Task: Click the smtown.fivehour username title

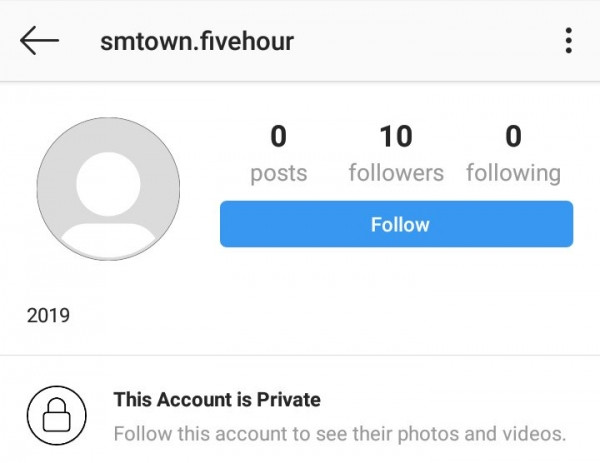Action: click(197, 41)
